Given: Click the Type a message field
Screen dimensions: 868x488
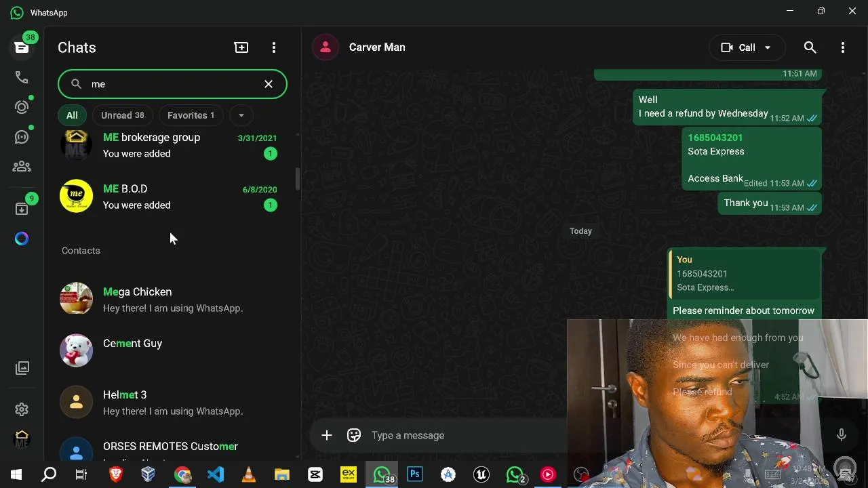Looking at the screenshot, I should point(468,435).
